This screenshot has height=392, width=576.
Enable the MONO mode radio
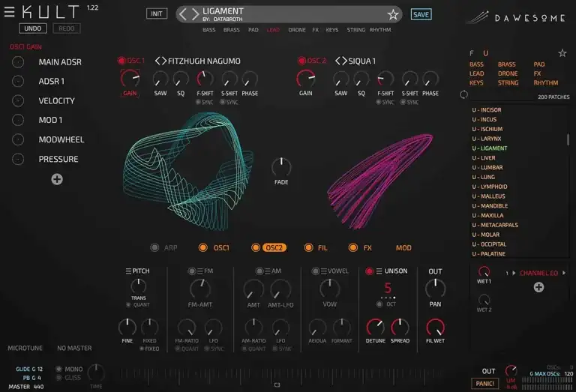point(58,369)
